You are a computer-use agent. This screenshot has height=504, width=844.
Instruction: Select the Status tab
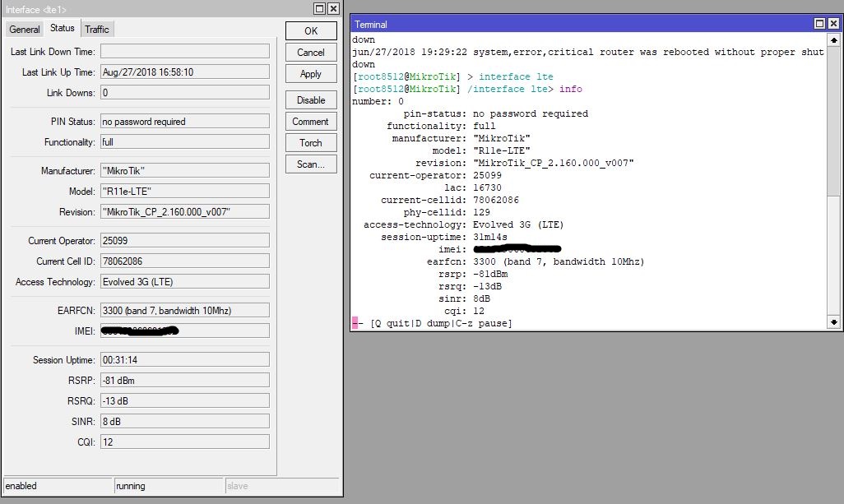click(x=63, y=28)
